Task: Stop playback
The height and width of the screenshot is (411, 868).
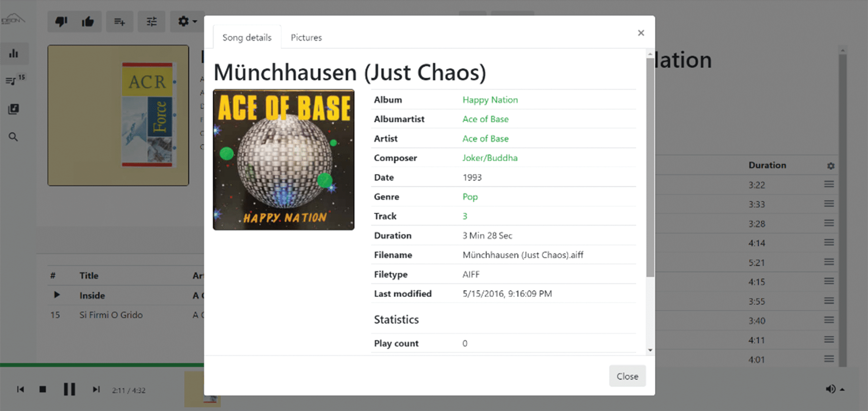Action: pyautogui.click(x=43, y=389)
